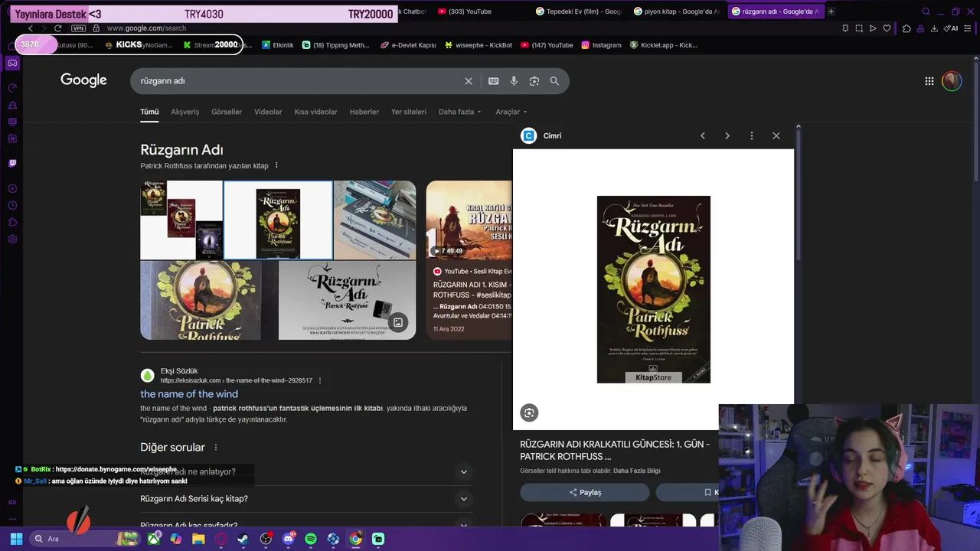Open the selected Rüzgarın Adı cover thumbnail
980x551 pixels.
point(278,220)
